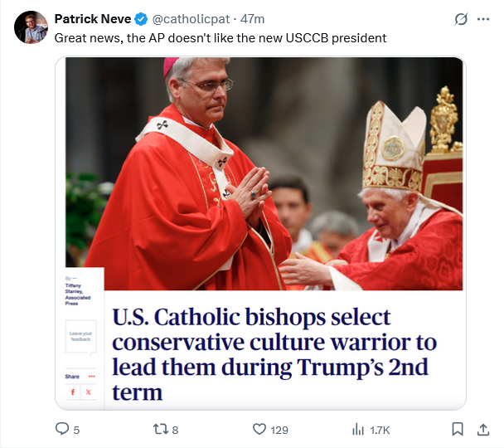The height and width of the screenshot is (448, 504).
Task: Click the X share icon in article
Action: click(x=90, y=392)
